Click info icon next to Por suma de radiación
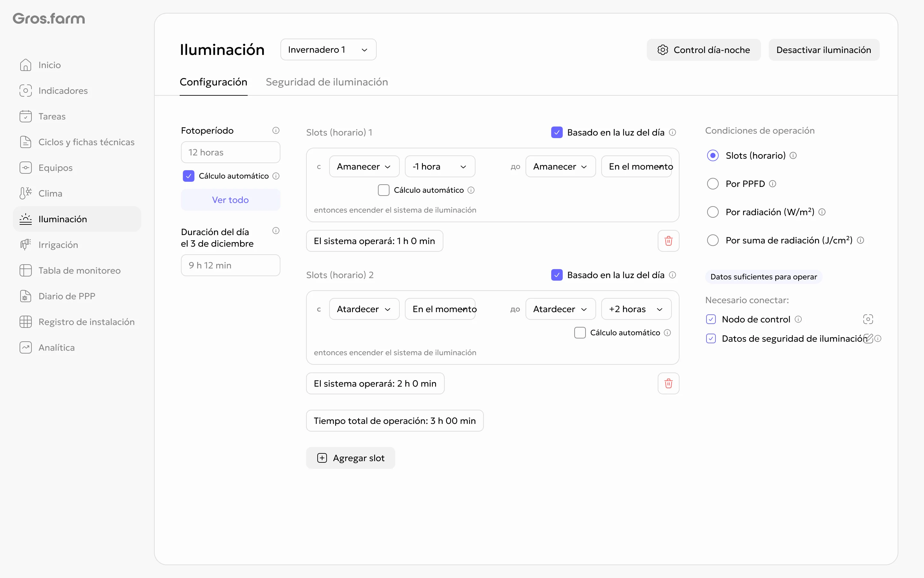924x578 pixels. [860, 240]
